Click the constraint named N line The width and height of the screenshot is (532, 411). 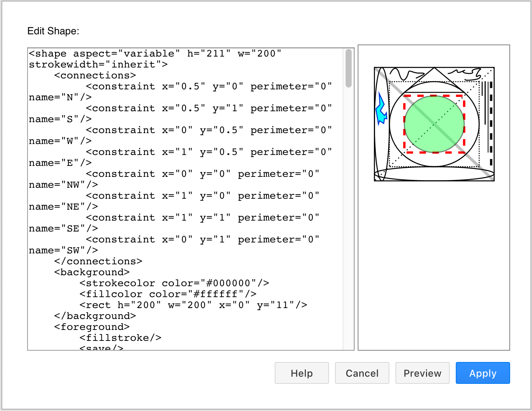point(170,86)
